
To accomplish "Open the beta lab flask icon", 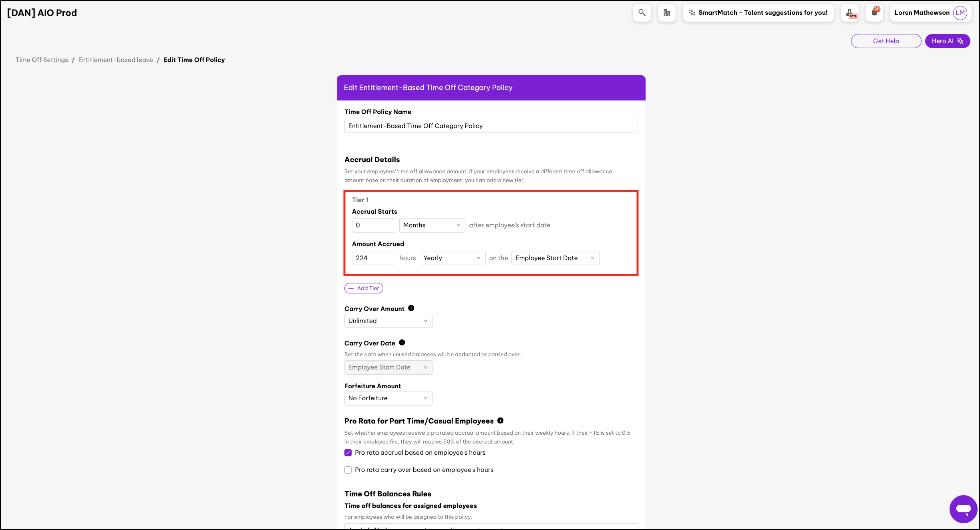I will tap(849, 13).
